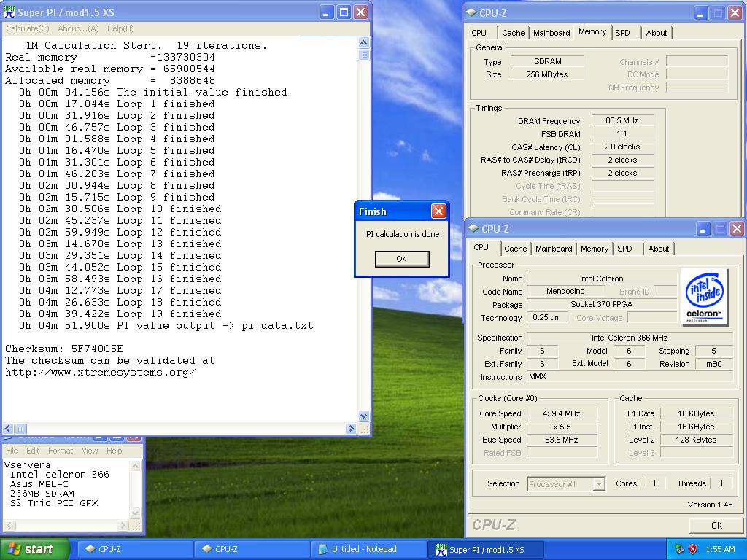Image resolution: width=747 pixels, height=560 pixels.
Task: Click Version 1.48 label in CPU-Z
Action: tap(710, 505)
